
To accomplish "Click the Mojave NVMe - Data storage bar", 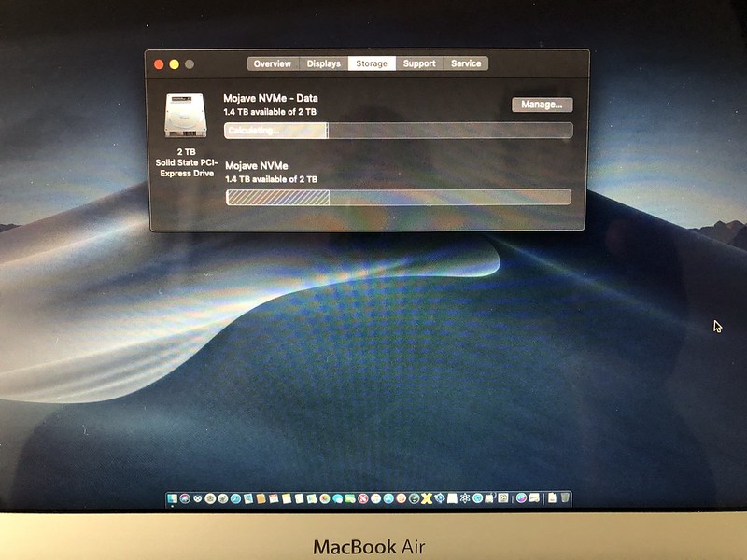I will tap(399, 131).
